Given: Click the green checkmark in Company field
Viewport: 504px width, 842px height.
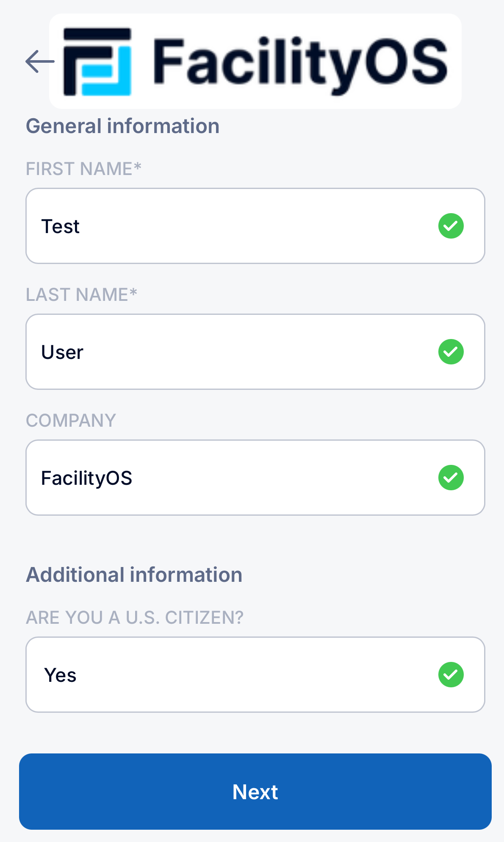Looking at the screenshot, I should point(451,478).
